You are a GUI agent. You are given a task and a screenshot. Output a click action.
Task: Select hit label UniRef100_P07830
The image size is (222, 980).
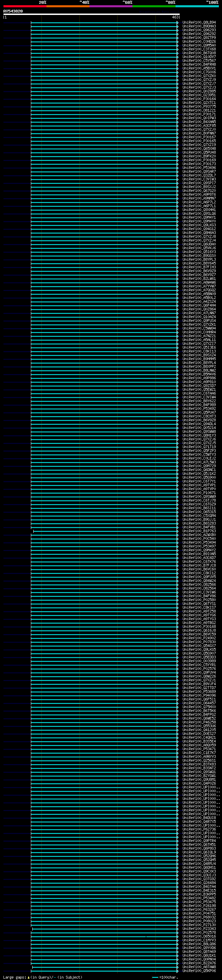pos(199,642)
